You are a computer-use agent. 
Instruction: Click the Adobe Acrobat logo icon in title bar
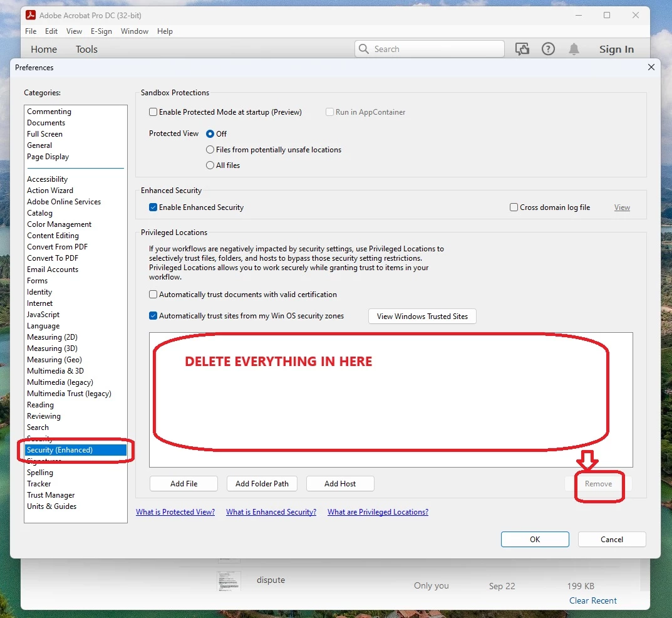point(31,15)
